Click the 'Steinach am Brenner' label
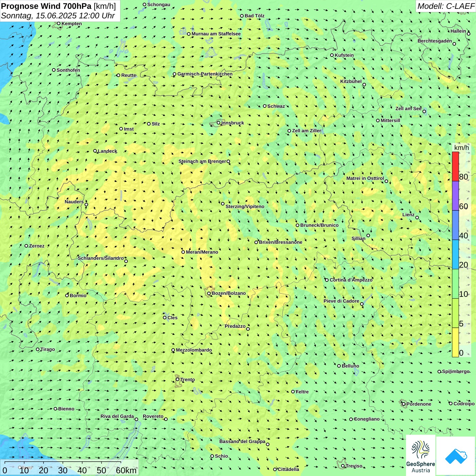 [x=202, y=161]
